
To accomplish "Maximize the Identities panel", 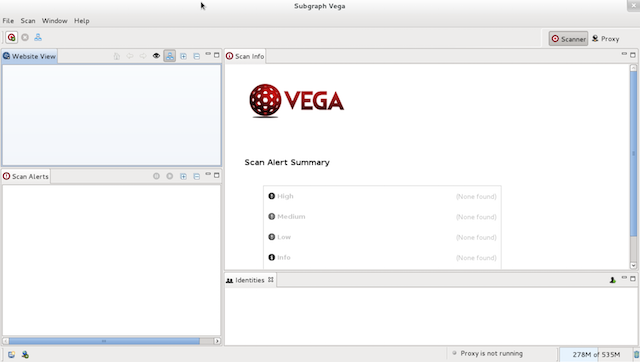I will [633, 279].
